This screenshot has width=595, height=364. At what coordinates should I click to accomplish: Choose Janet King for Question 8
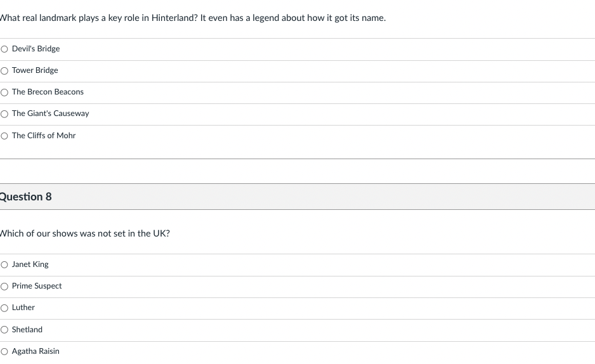pos(4,264)
